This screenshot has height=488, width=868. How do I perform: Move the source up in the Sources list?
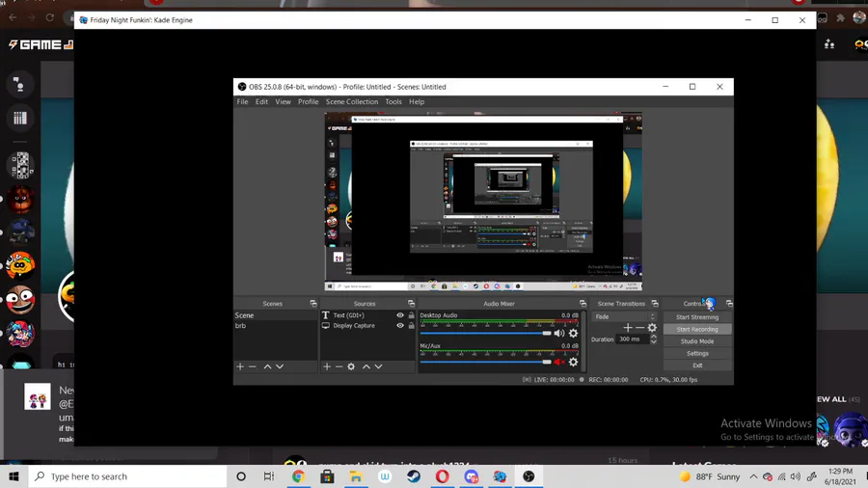(366, 366)
